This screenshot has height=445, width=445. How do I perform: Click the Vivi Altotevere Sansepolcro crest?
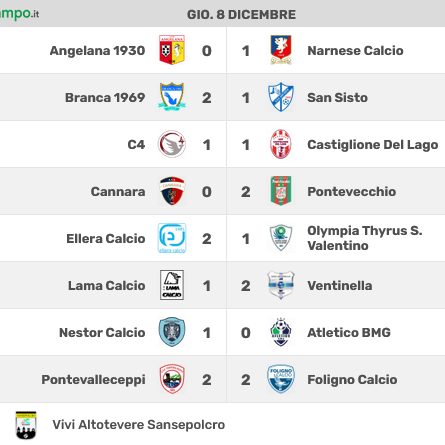click(x=26, y=425)
